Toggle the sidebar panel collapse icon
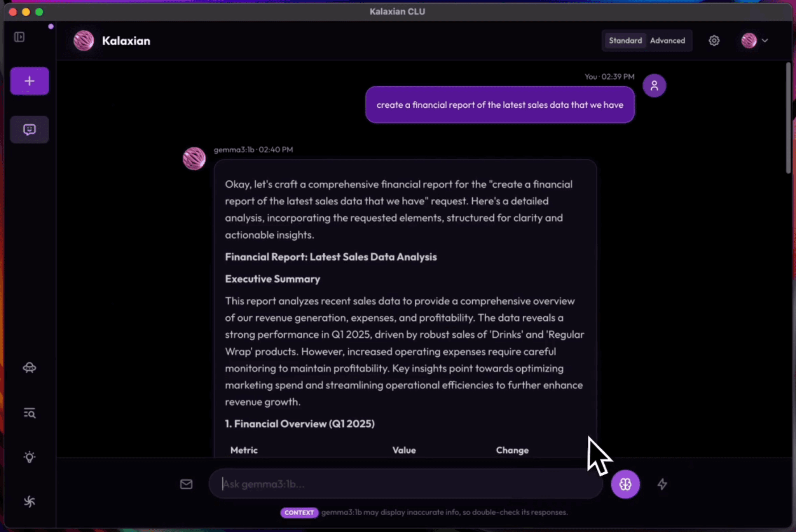Viewport: 796px width, 532px height. pyautogui.click(x=19, y=37)
